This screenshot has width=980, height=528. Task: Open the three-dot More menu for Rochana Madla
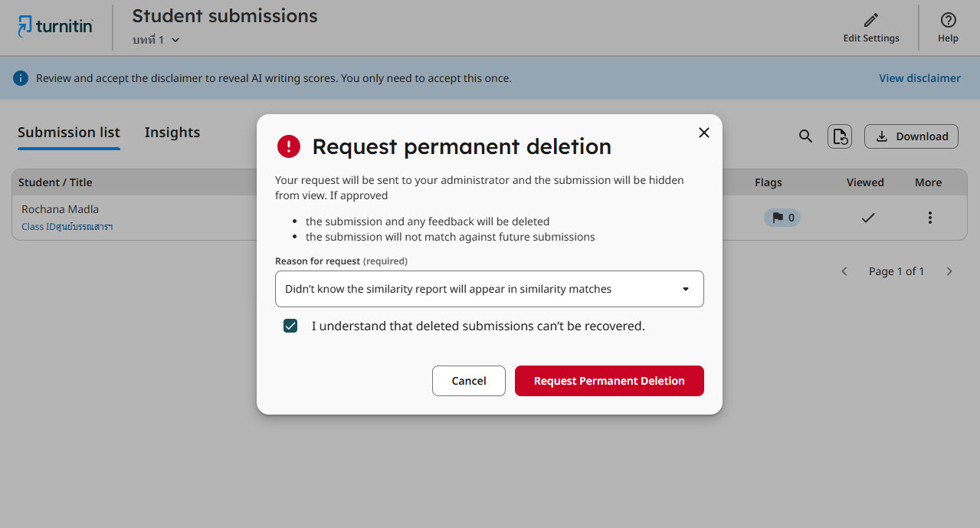point(929,218)
